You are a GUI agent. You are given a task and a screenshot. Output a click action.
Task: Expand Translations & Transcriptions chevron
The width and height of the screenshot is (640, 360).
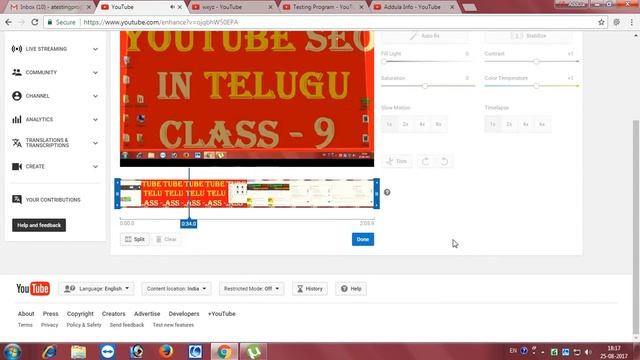(x=95, y=143)
